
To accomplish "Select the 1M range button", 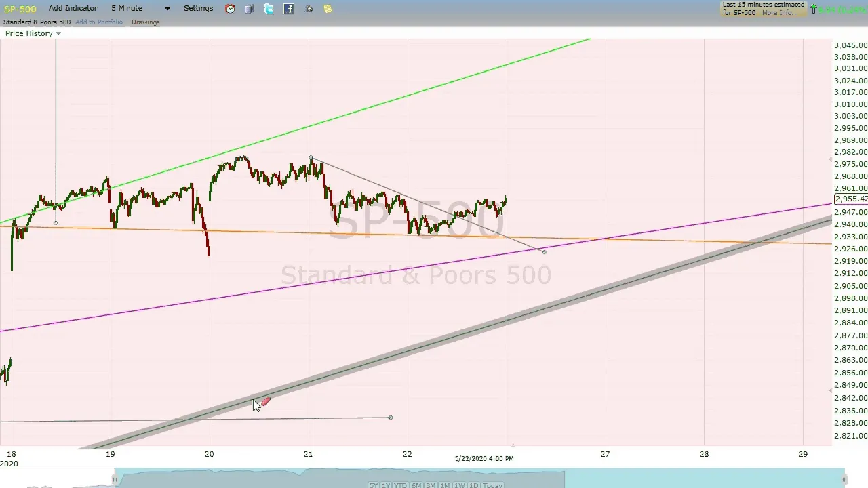I will point(445,485).
